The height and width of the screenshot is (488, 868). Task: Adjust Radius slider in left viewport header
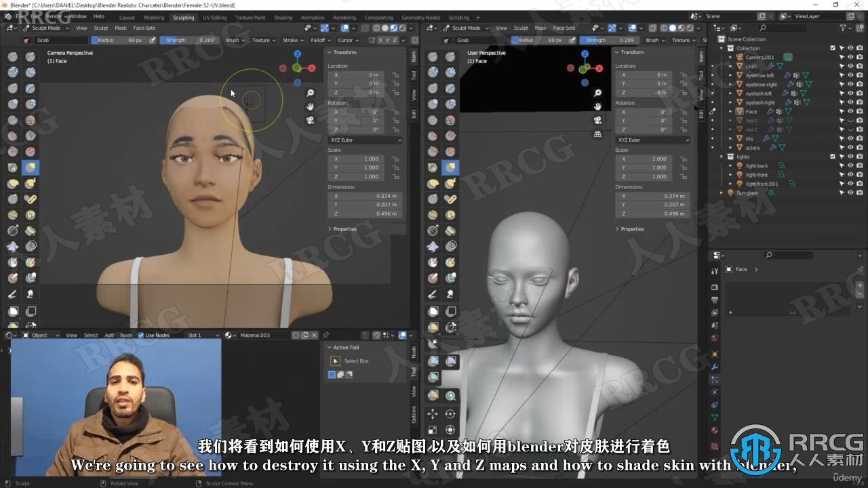tap(118, 40)
